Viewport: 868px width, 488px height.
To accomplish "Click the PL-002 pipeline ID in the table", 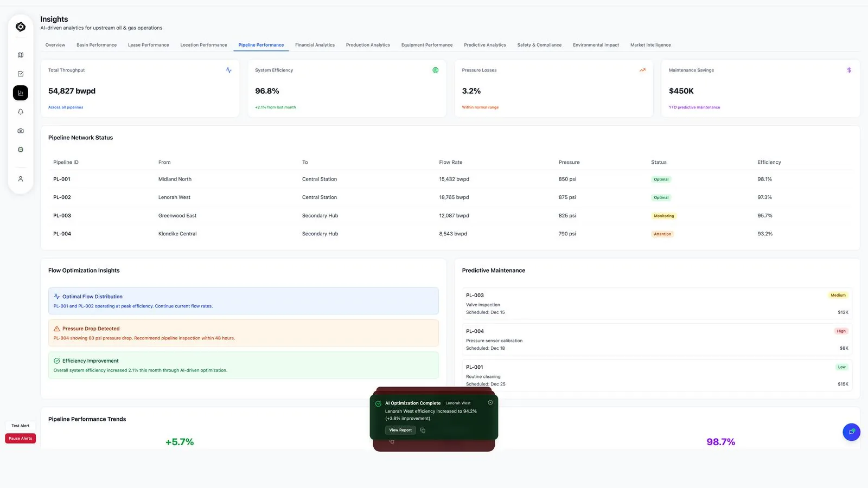I will tap(62, 197).
